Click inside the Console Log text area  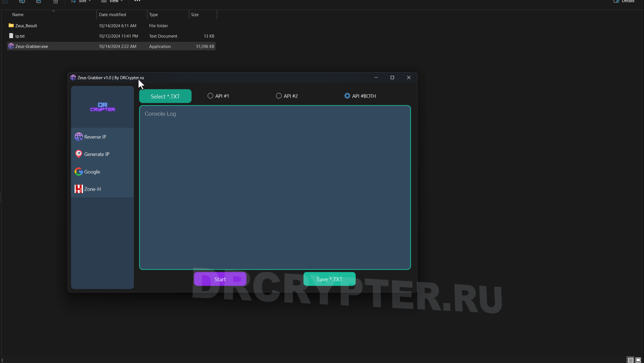275,188
